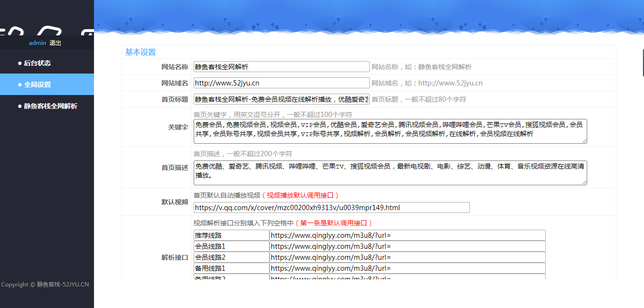This screenshot has width=644, height=308.
Task: Click the 首页标题 input field
Action: pos(281,99)
